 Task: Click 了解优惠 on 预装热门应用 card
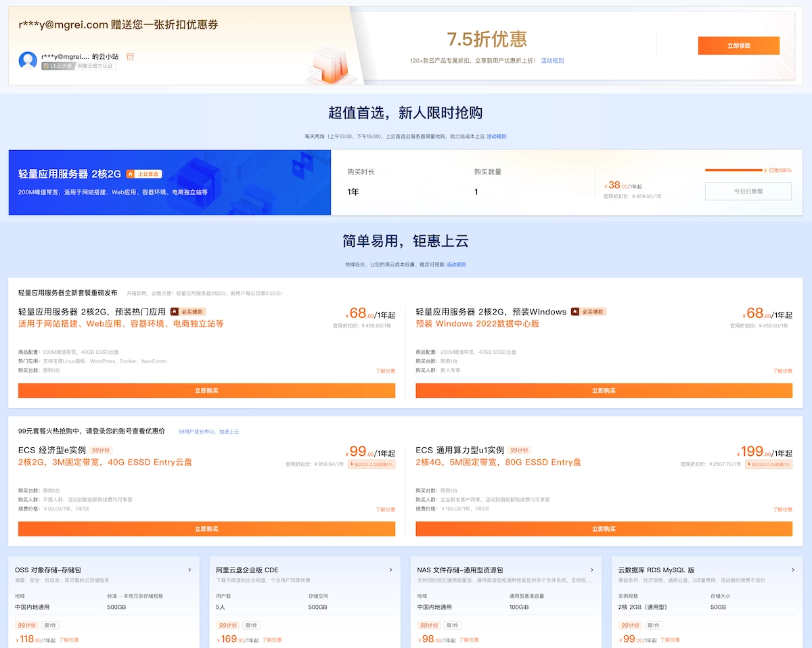coord(385,371)
